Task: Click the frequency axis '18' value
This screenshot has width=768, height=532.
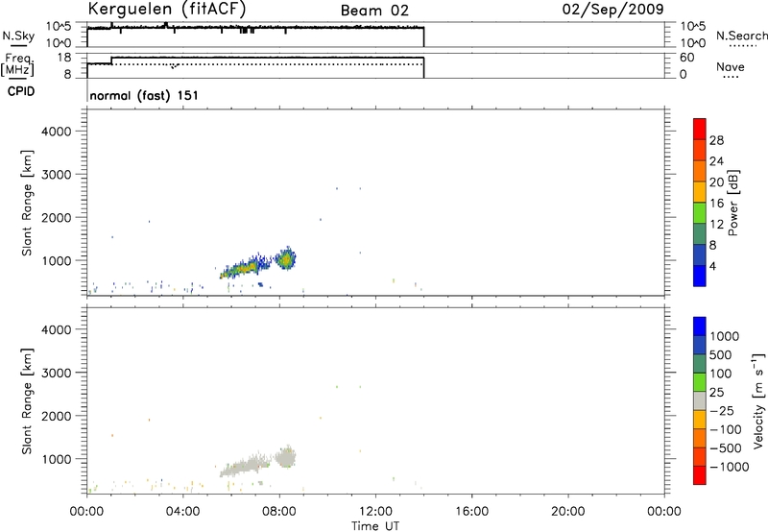Action: [64, 58]
